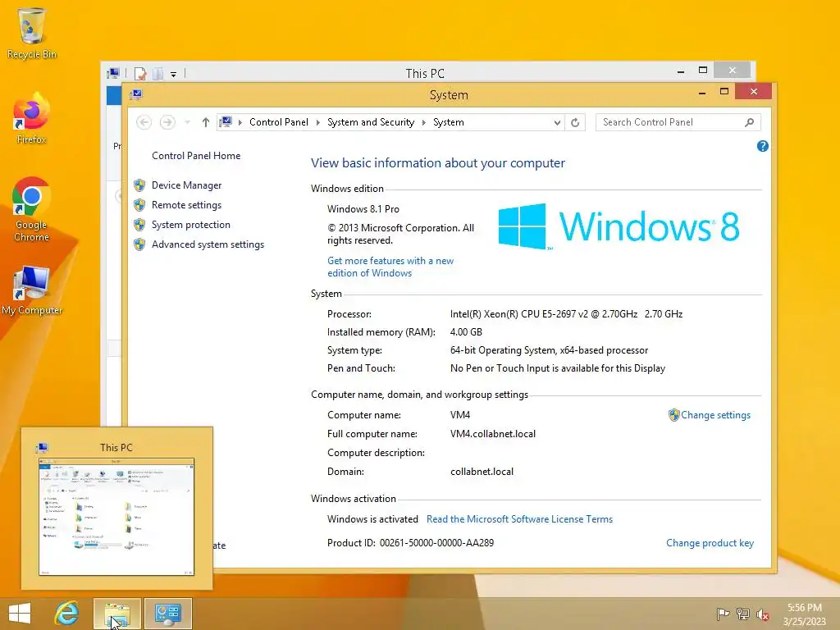Click the Control Panel taskbar button
840x630 pixels.
click(167, 614)
